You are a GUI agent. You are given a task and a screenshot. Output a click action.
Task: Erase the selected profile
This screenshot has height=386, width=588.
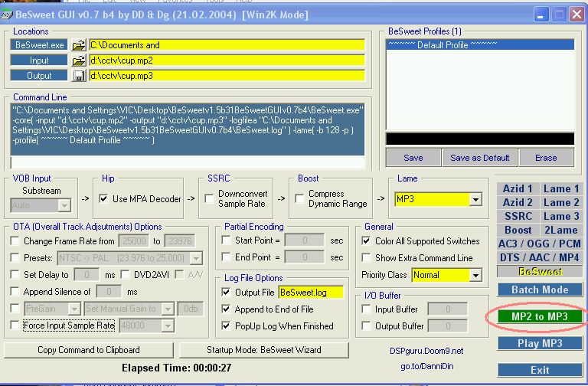546,158
